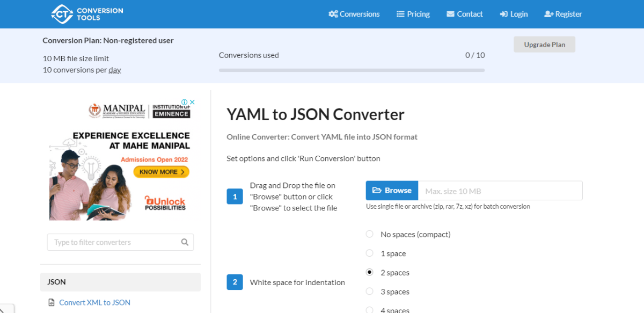This screenshot has height=313, width=644.
Task: Click the Conversion Tools logo
Action: point(87,14)
